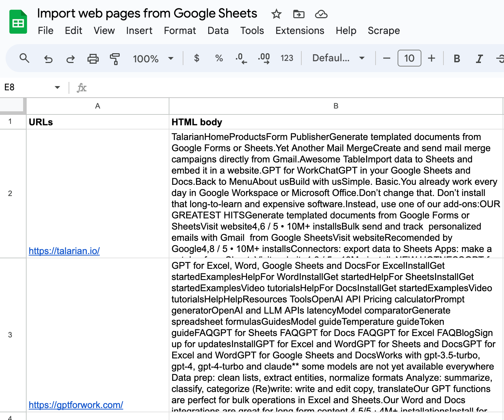This screenshot has height=420, width=504.
Task: Select cell starting GPT for Excel, Word
Action: coord(336,335)
